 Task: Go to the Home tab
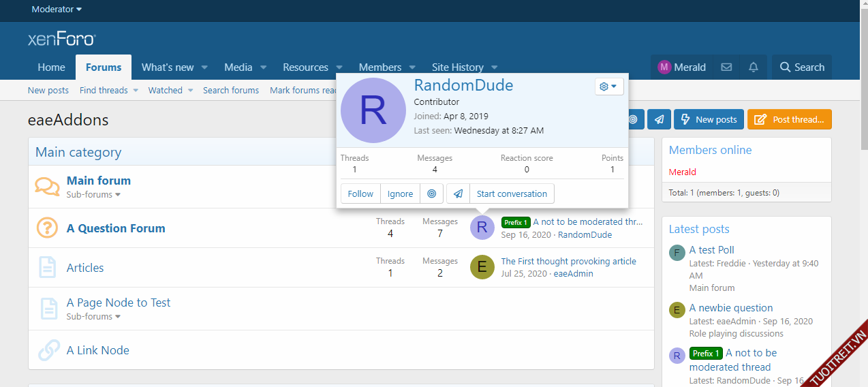click(52, 67)
